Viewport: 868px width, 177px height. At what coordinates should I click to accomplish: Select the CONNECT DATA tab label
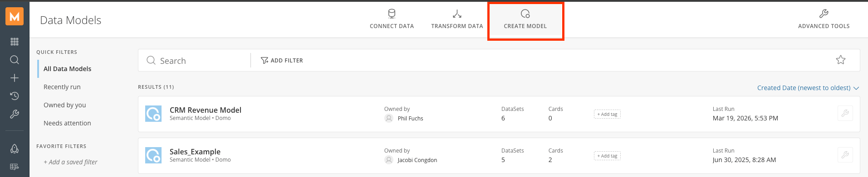pos(392,26)
